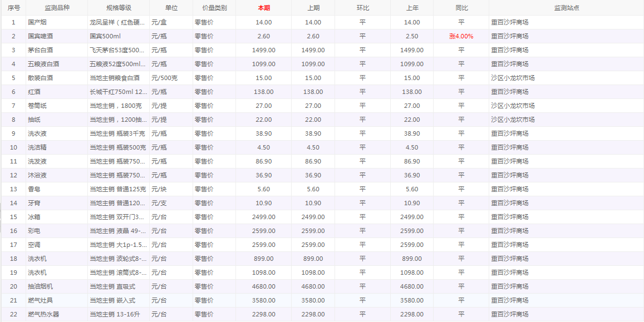Image resolution: width=644 pixels, height=322 pixels.
Task: Click the 上期 column header
Action: [x=313, y=8]
